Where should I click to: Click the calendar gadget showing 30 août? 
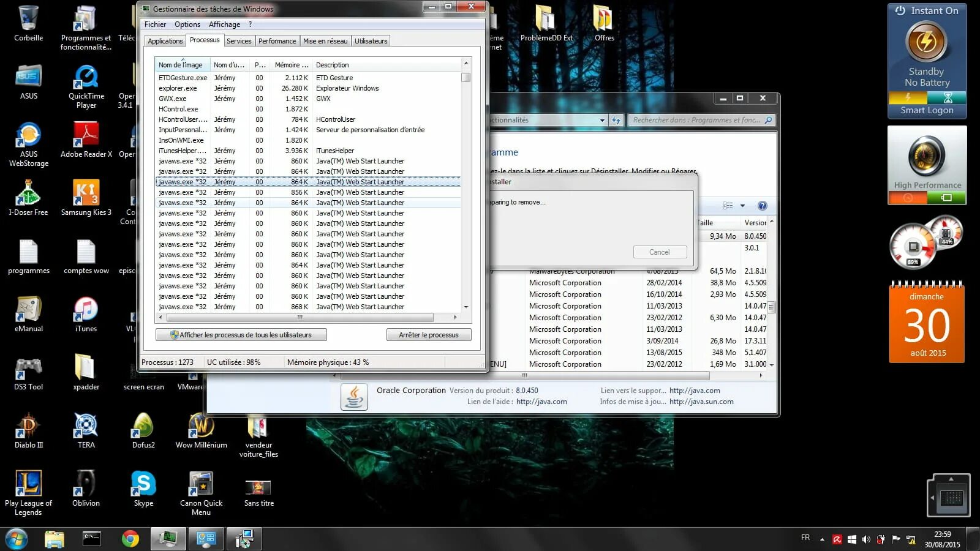pyautogui.click(x=927, y=323)
